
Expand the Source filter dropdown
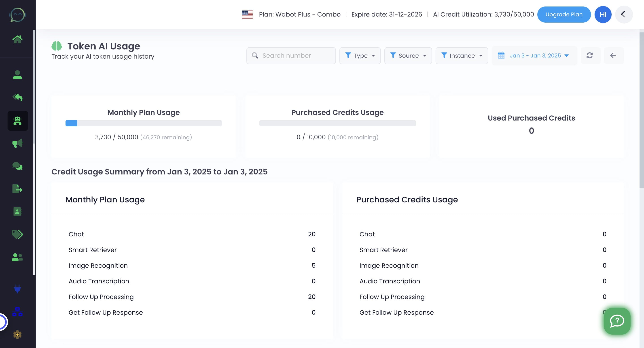tap(408, 55)
